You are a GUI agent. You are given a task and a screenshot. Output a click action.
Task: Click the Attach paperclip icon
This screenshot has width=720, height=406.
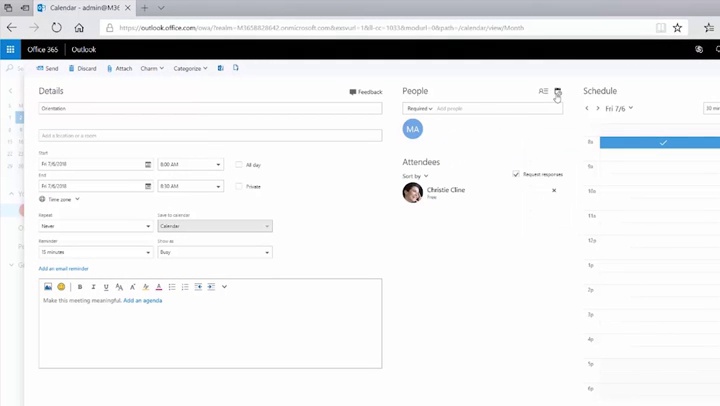click(109, 68)
